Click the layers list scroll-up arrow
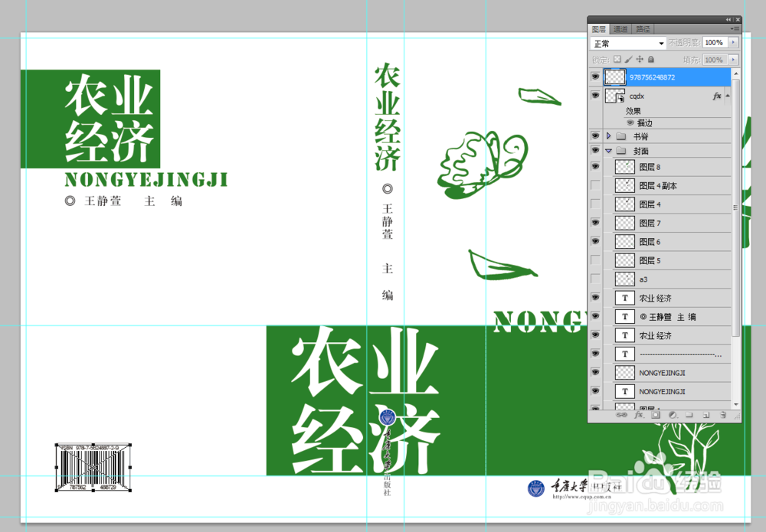The height and width of the screenshot is (532, 766). click(x=735, y=73)
